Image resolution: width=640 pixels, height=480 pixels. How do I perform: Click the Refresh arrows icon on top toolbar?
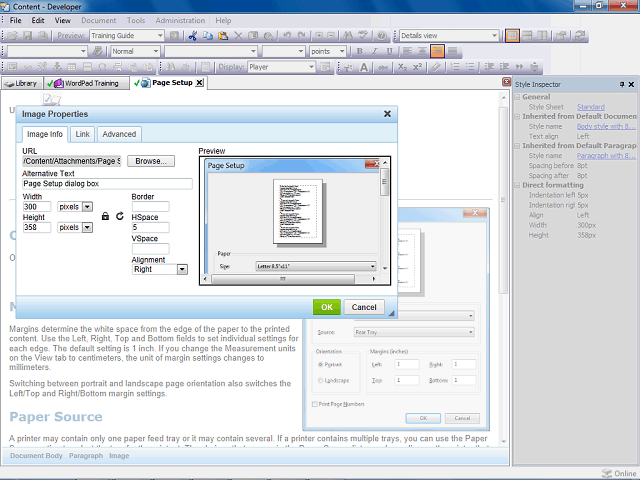point(580,36)
